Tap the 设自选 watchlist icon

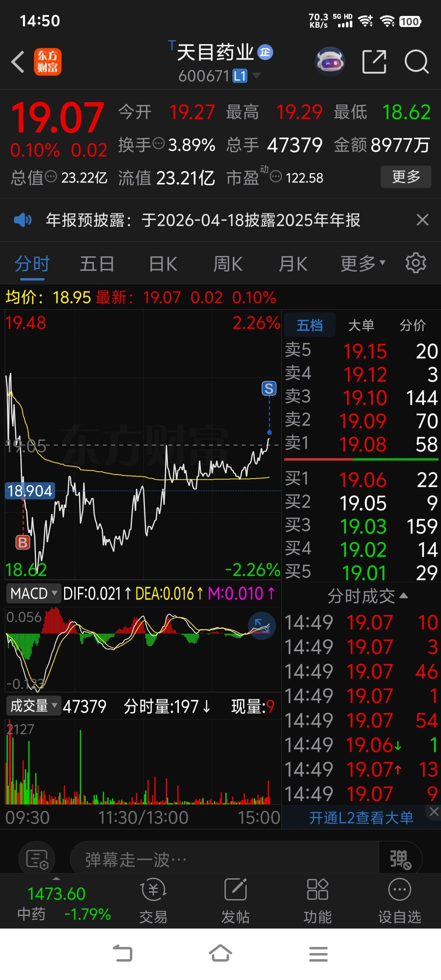tap(400, 901)
